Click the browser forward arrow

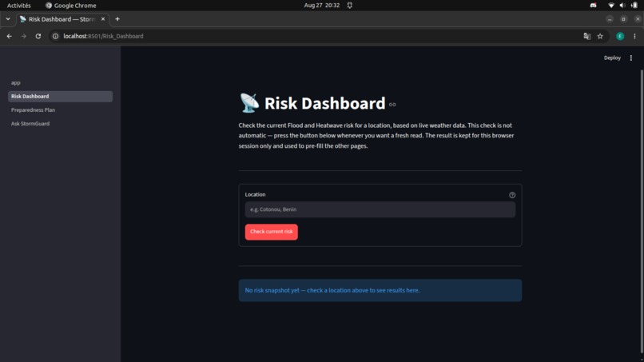click(23, 36)
